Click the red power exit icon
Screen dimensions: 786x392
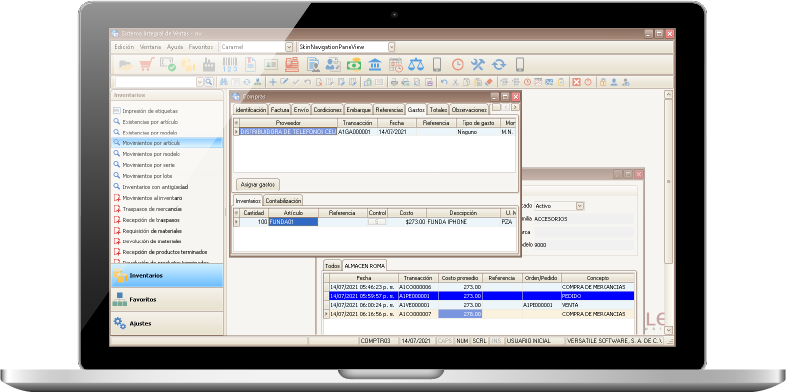587,82
